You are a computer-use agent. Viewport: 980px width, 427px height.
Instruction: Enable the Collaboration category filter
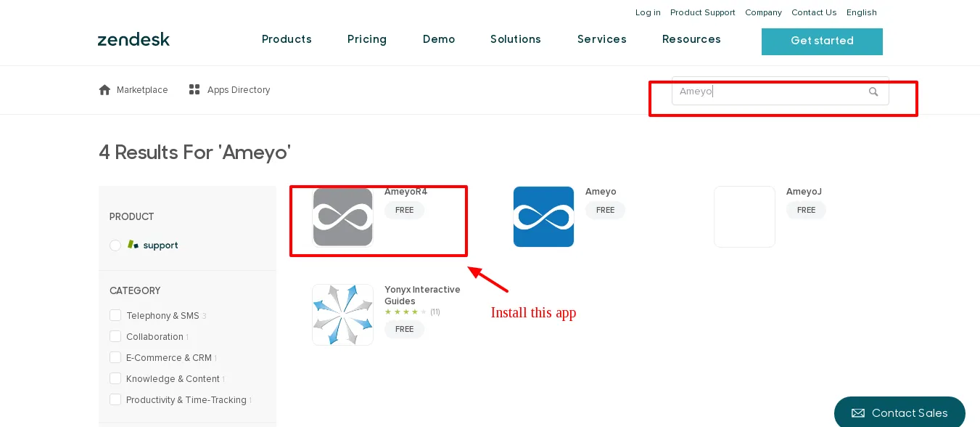[115, 336]
